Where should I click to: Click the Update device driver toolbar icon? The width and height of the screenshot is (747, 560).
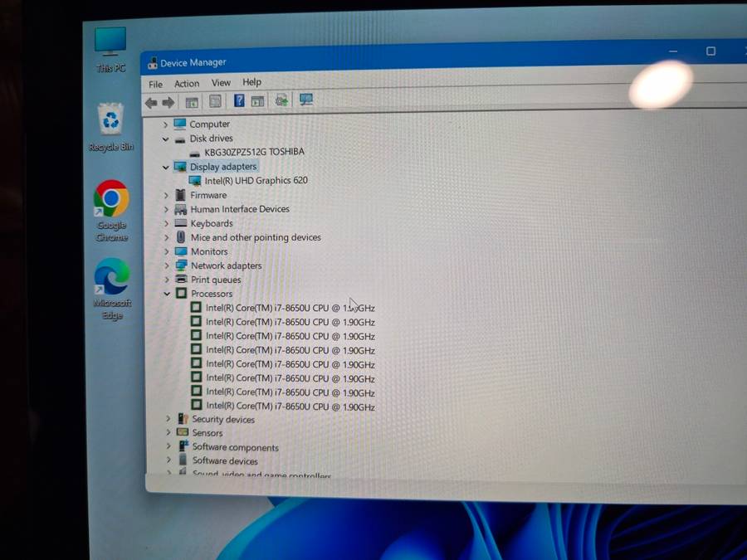tap(281, 101)
